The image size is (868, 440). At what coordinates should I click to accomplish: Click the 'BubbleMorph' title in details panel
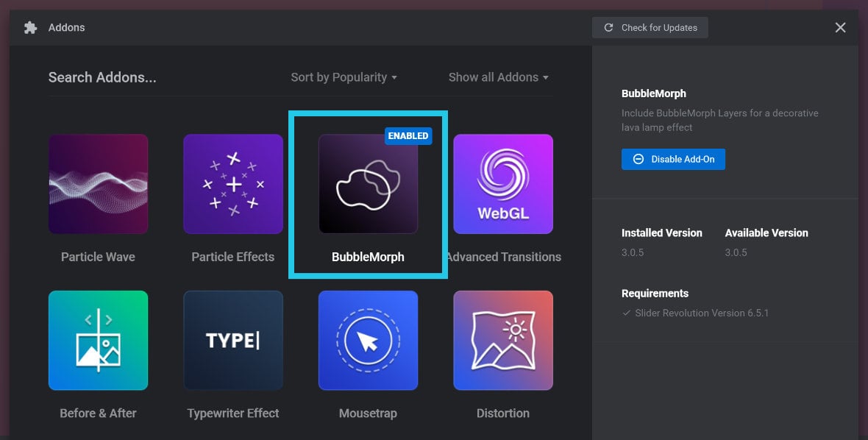(654, 93)
